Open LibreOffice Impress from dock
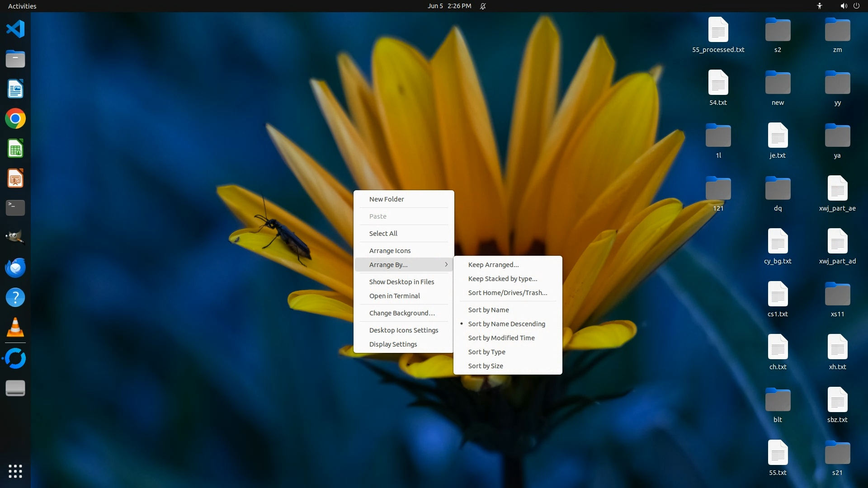The height and width of the screenshot is (488, 868). coord(15,178)
